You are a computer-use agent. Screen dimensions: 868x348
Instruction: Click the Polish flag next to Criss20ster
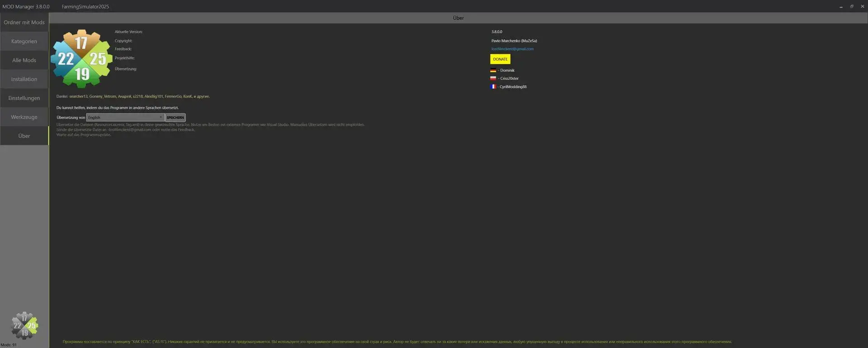pyautogui.click(x=493, y=78)
